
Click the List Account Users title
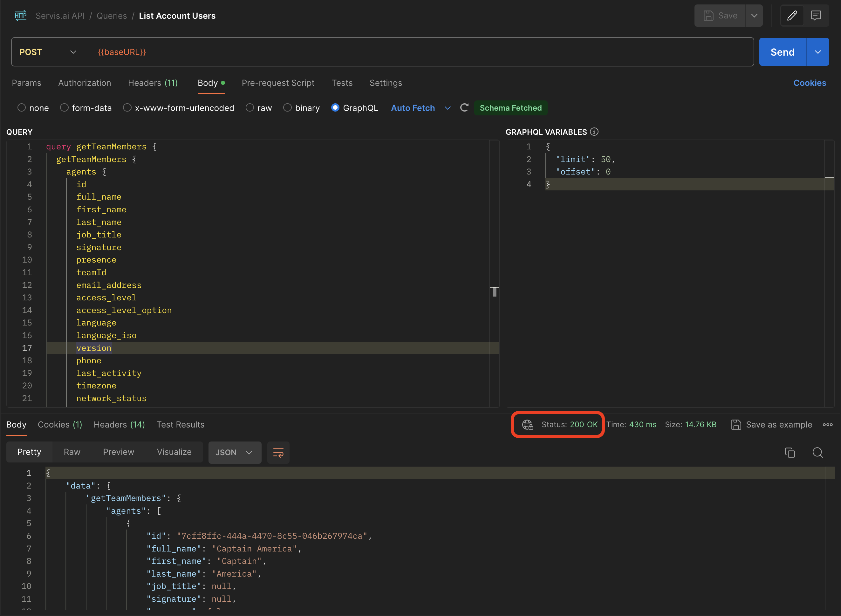pyautogui.click(x=177, y=16)
